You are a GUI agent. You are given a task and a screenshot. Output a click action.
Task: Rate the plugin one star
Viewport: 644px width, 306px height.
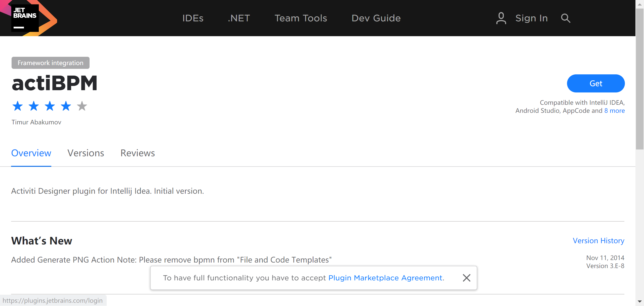coord(18,106)
